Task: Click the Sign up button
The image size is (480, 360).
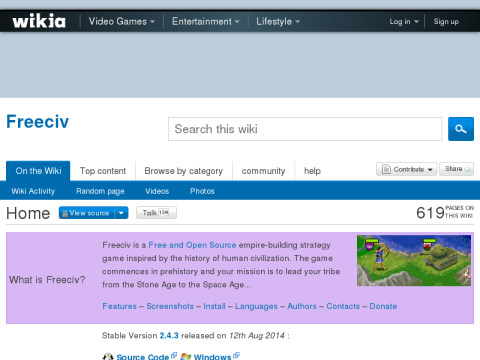Action: tap(446, 22)
